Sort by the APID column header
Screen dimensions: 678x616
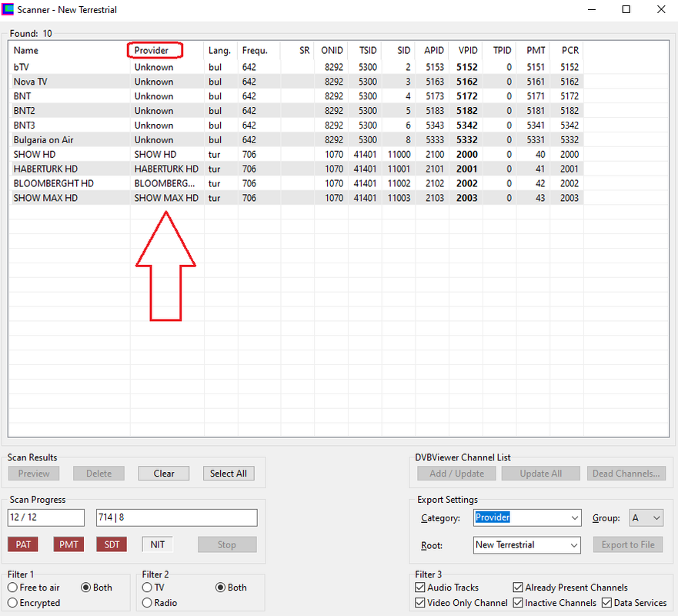[433, 51]
